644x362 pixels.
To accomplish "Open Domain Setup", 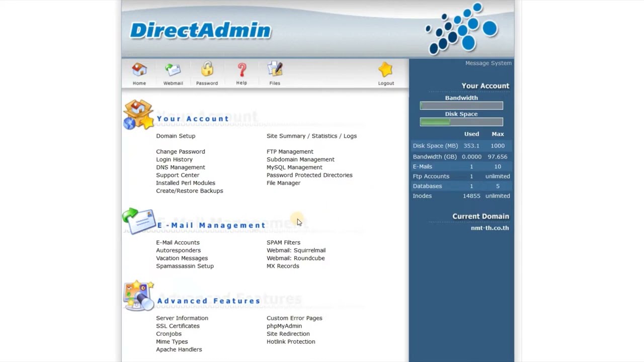I will pos(176,136).
